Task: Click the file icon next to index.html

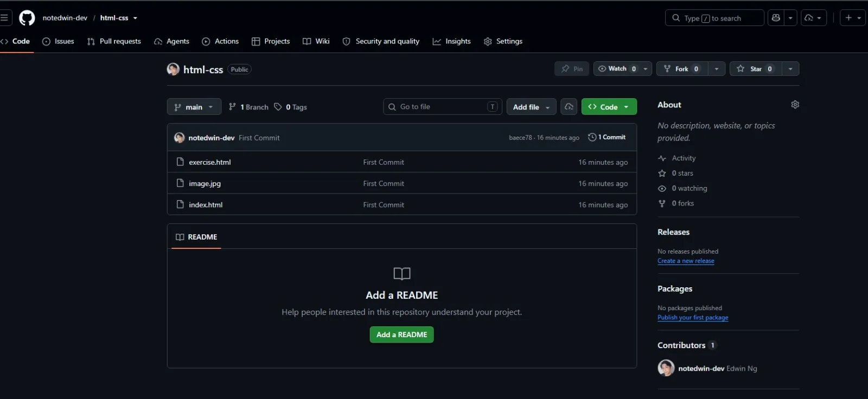Action: point(180,204)
